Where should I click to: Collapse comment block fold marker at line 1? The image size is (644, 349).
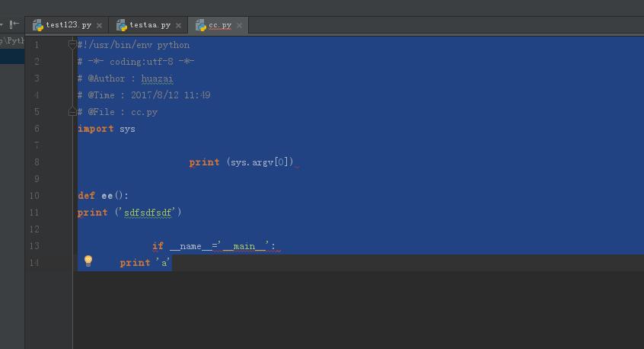(72, 44)
